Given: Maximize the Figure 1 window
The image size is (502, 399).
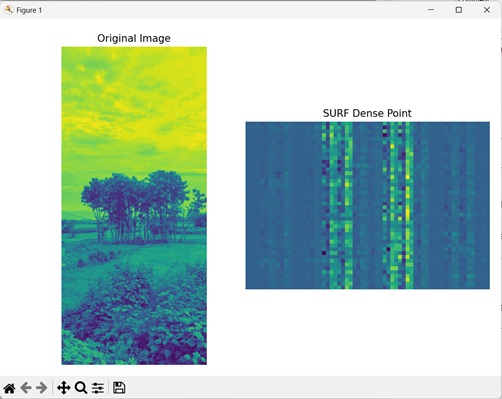Looking at the screenshot, I should click(x=459, y=10).
